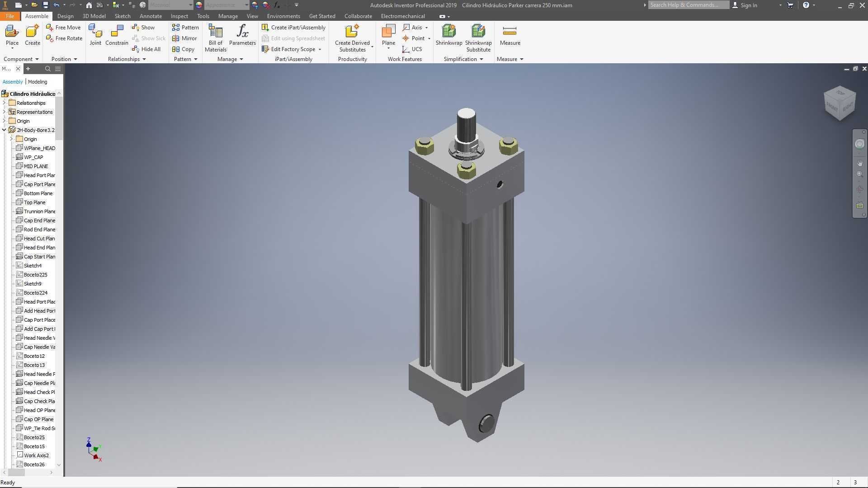Switch to the 3D Model tab
Image resolution: width=868 pixels, height=488 pixels.
(x=94, y=16)
